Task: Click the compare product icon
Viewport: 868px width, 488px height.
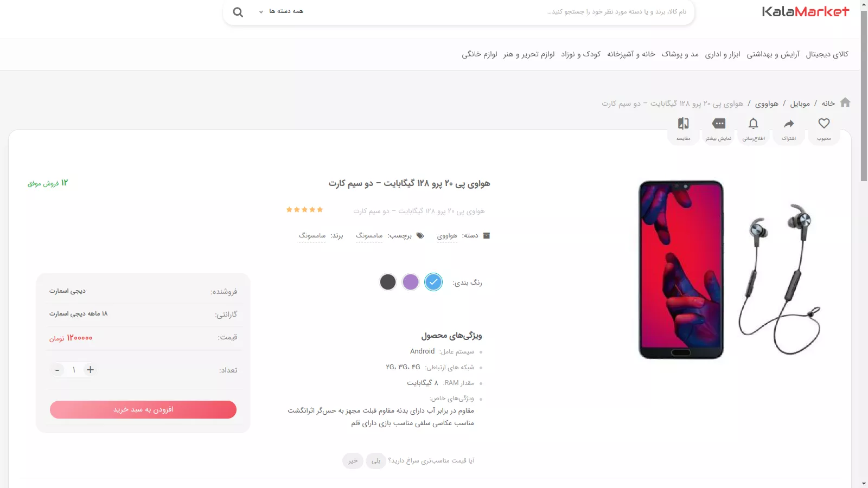Action: tap(684, 124)
